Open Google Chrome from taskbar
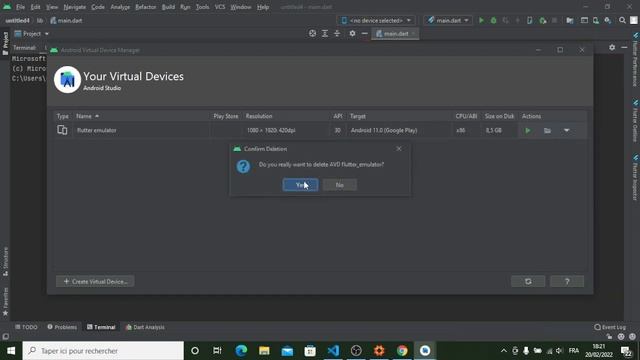This screenshot has width=640, height=360. [402, 351]
